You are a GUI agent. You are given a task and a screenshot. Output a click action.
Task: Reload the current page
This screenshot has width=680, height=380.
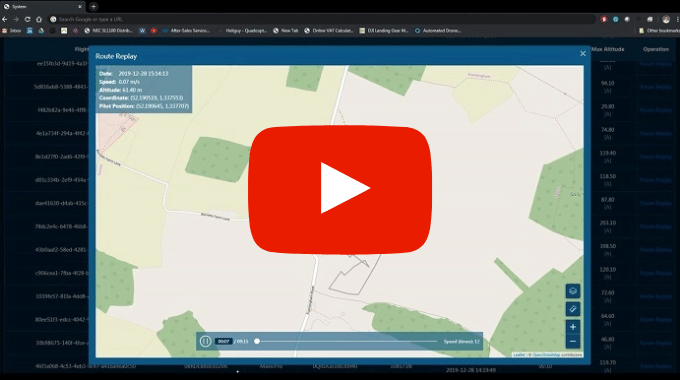(x=27, y=19)
